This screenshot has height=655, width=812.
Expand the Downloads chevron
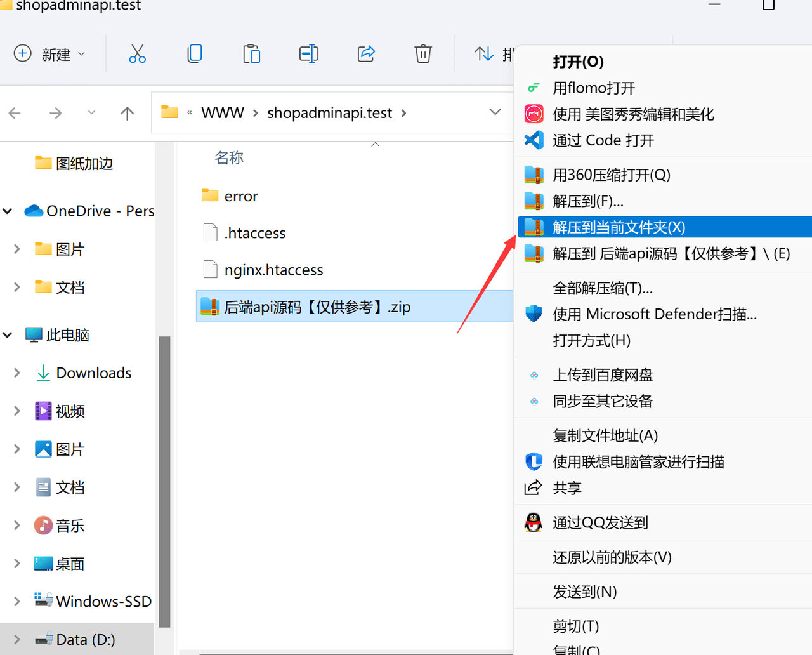18,373
